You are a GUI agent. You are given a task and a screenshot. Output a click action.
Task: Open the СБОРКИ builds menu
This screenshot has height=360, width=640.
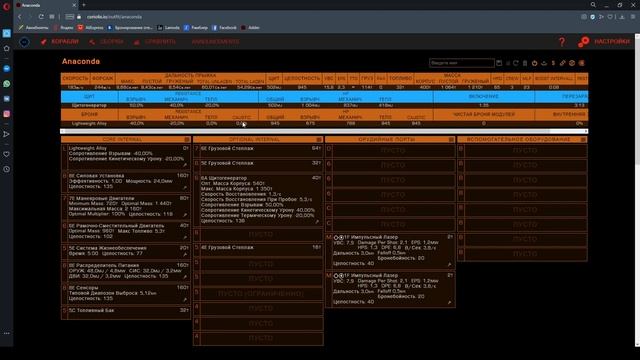107,42
